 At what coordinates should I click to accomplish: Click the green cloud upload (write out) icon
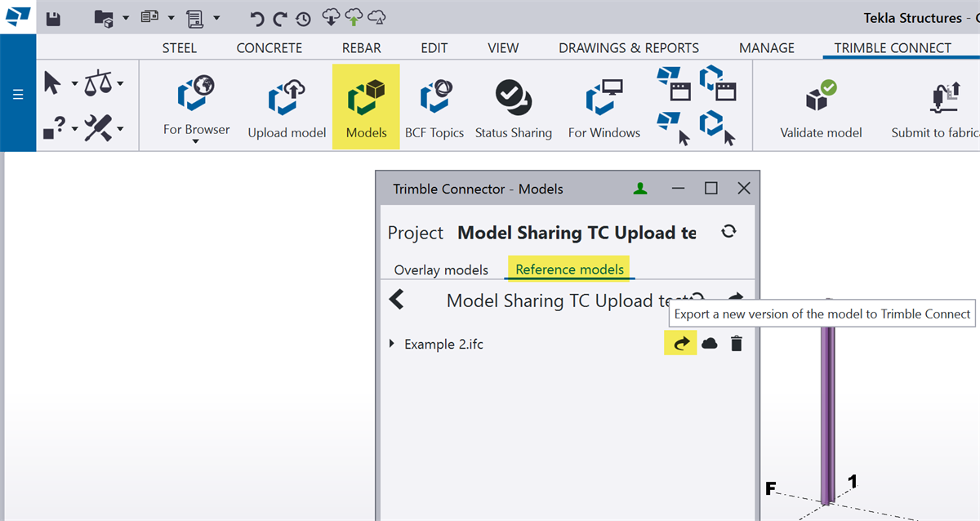[354, 17]
